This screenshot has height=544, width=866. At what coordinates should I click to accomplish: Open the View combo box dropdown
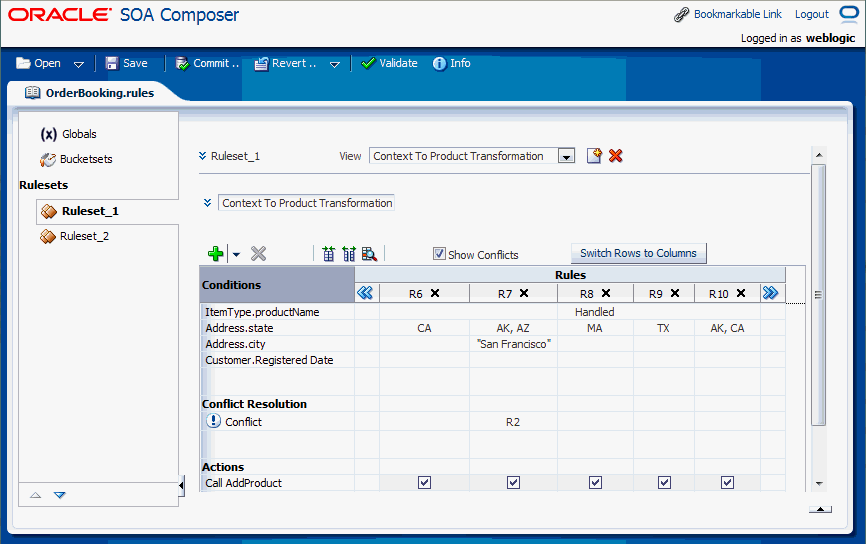click(x=566, y=157)
